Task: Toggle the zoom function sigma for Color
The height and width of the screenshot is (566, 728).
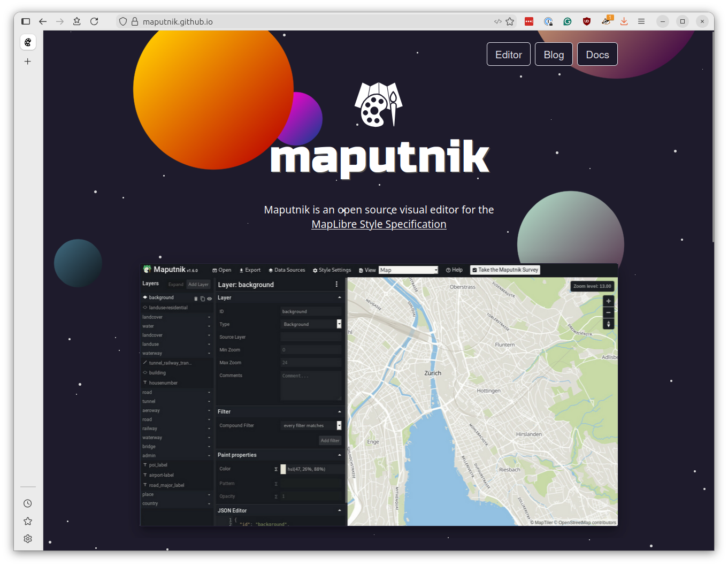Action: 275,469
